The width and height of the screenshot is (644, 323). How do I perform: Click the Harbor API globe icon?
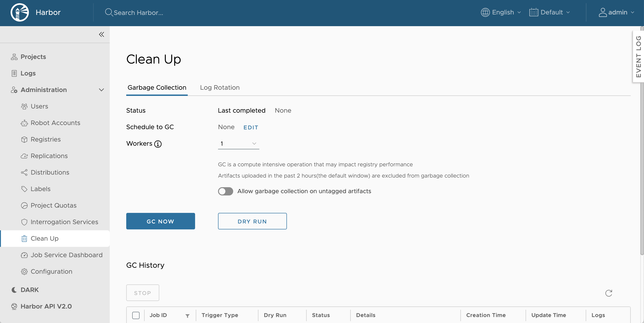coord(14,306)
